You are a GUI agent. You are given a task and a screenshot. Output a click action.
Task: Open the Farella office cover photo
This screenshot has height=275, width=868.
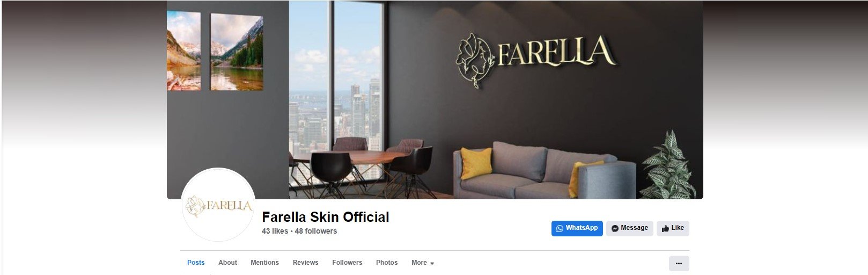pos(435,99)
